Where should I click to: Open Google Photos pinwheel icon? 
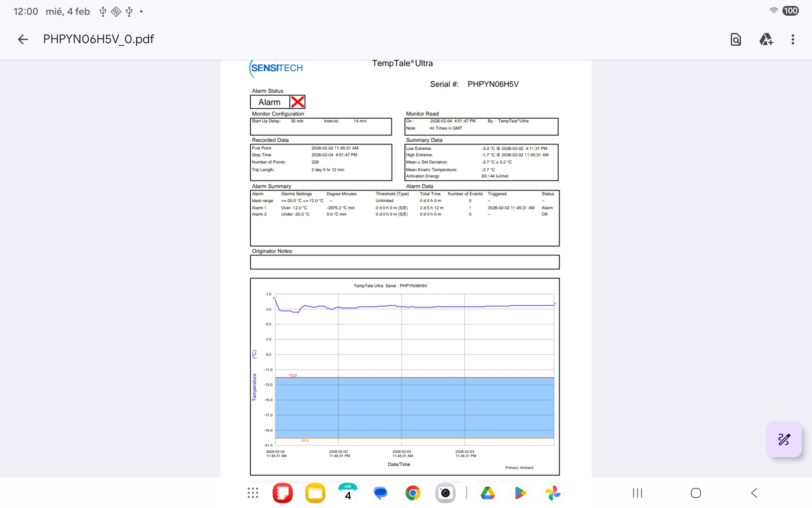pyautogui.click(x=553, y=493)
